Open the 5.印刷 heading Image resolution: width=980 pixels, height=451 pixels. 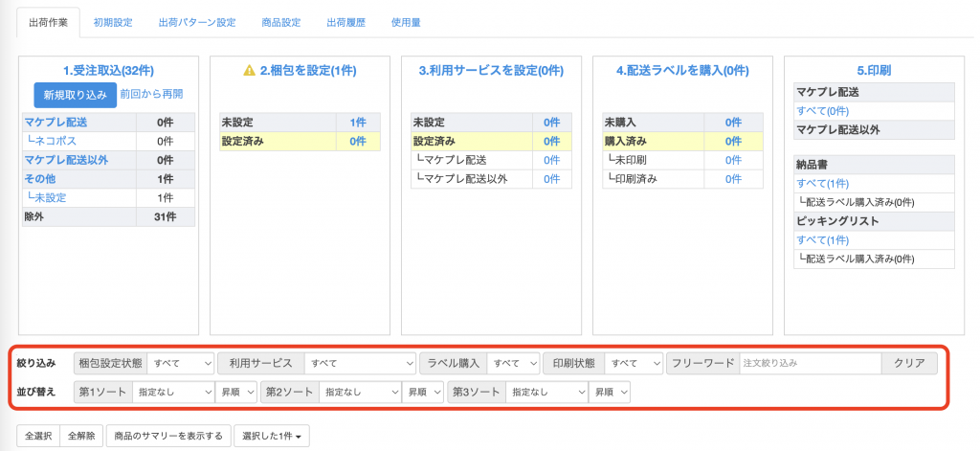(x=874, y=71)
